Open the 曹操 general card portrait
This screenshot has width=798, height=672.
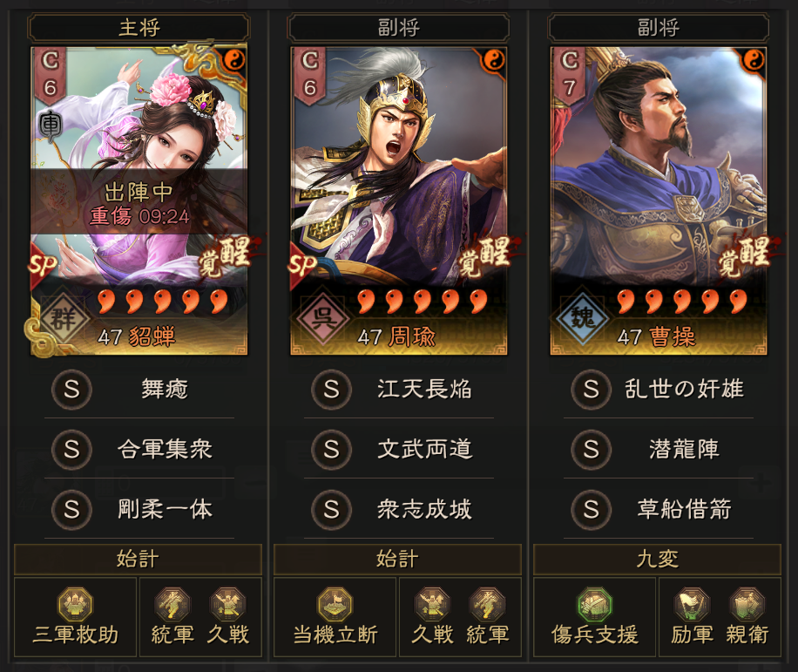659,200
